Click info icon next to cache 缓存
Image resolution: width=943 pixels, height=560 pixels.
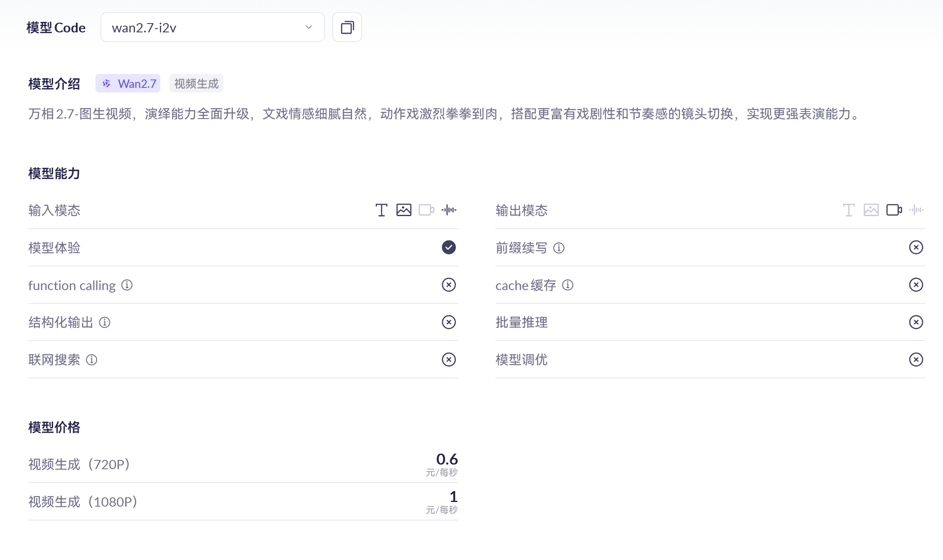pos(568,285)
